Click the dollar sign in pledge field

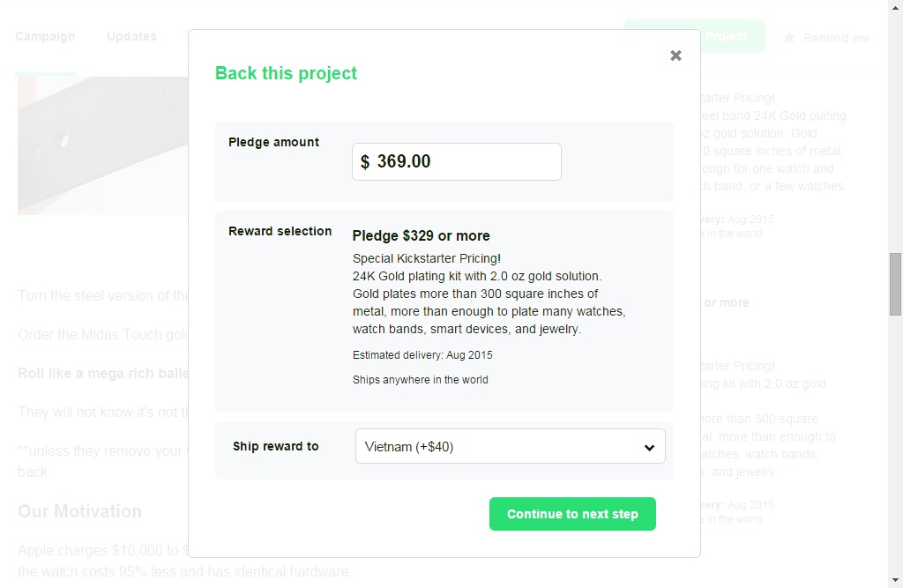coord(365,161)
